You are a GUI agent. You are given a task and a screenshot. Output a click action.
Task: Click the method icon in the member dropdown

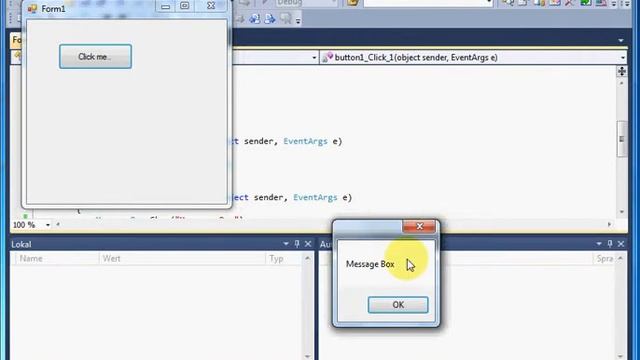tap(327, 58)
